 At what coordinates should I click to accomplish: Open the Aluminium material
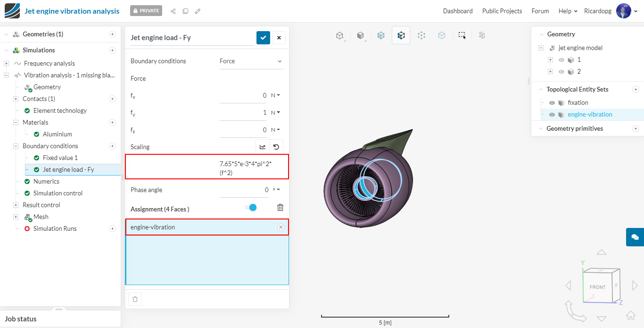tap(58, 134)
